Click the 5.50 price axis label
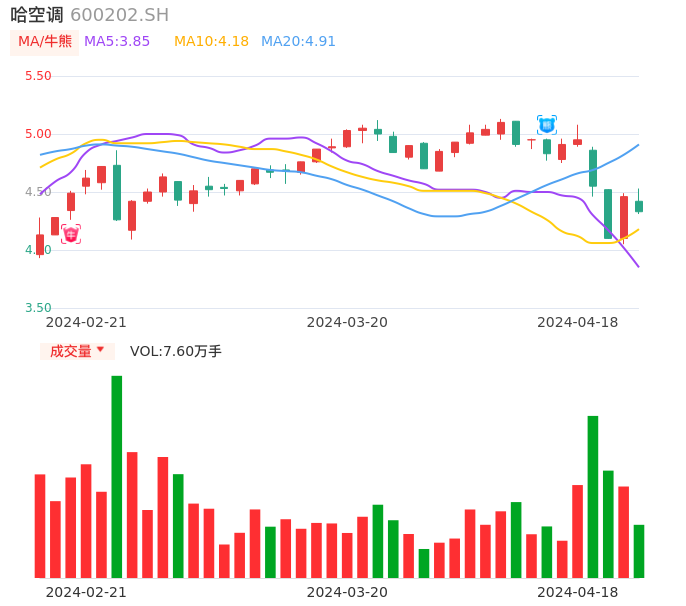 click(38, 76)
